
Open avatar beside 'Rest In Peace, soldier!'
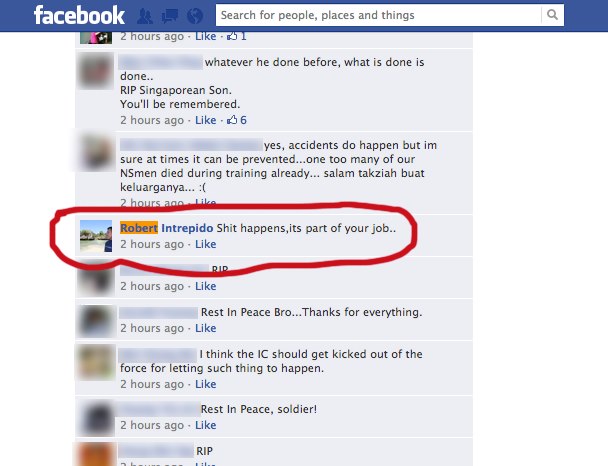(x=96, y=418)
